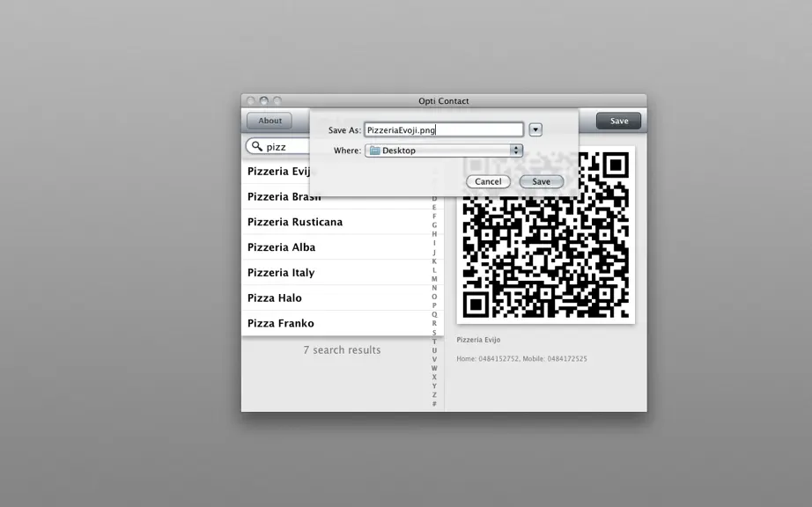Image resolution: width=812 pixels, height=507 pixels.
Task: Jump to letter M in alphabet index
Action: point(434,279)
